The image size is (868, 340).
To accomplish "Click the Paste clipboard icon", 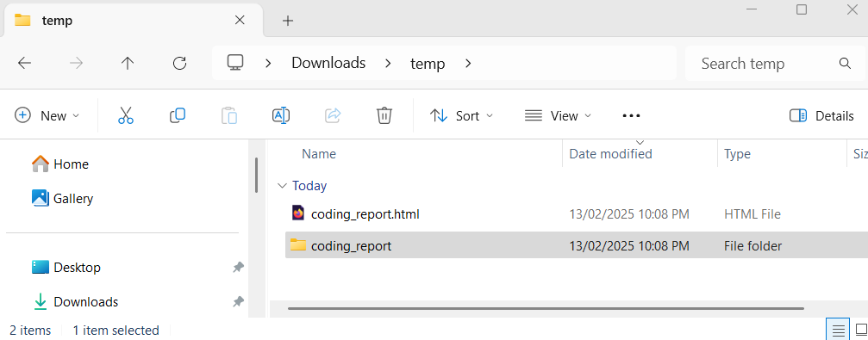I will point(229,115).
